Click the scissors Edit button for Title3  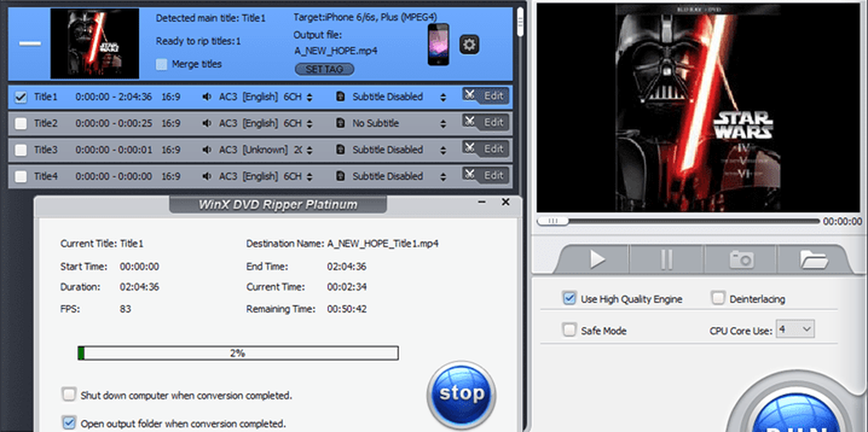coord(484,149)
